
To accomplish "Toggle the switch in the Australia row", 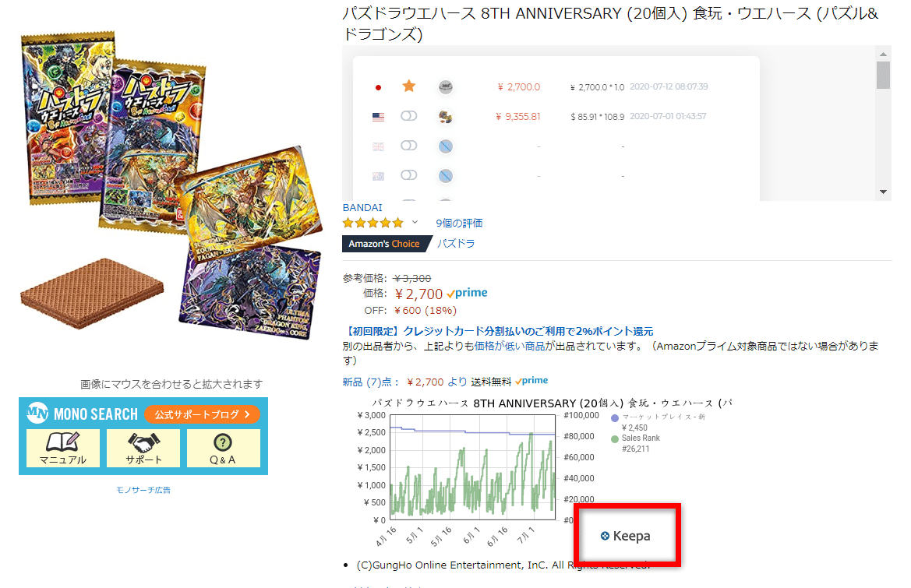I will coord(409,174).
